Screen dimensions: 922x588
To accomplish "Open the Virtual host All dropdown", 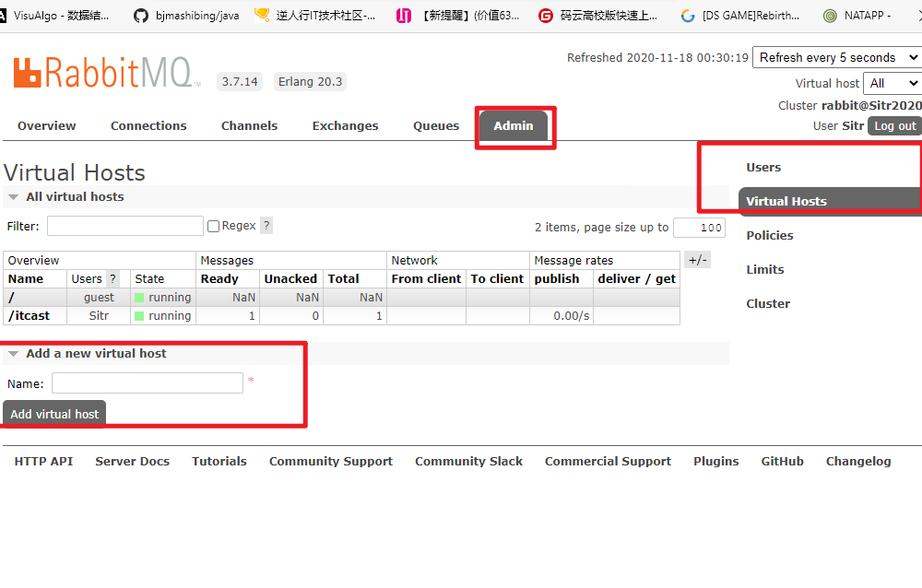I will [892, 84].
